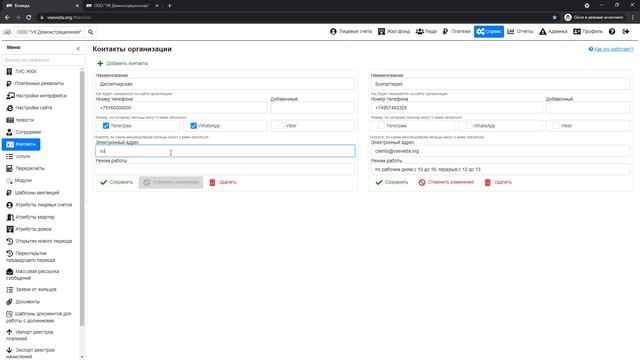Screen dimensions: 640x360
Task: Open ГИС ЖКХ in the sidebar menu
Action: pyautogui.click(x=22, y=71)
